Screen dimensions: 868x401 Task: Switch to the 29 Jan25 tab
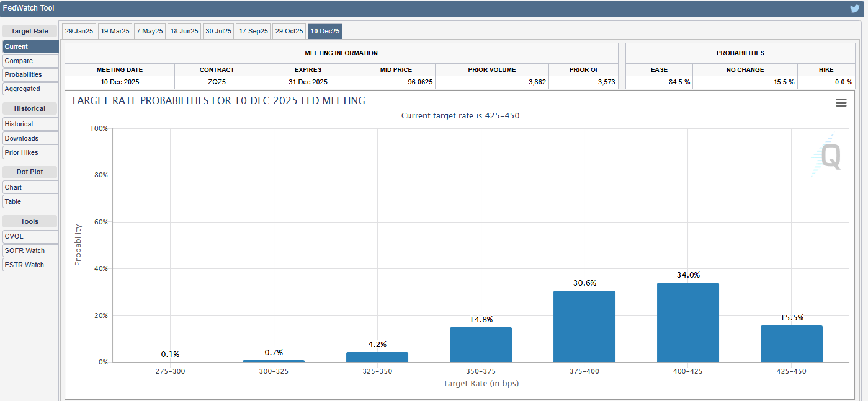tap(79, 30)
